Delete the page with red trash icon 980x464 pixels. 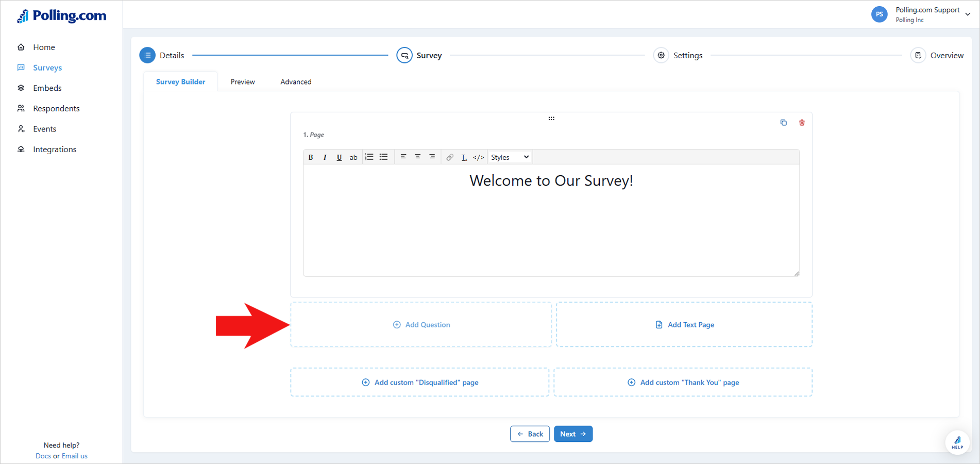[x=802, y=123]
